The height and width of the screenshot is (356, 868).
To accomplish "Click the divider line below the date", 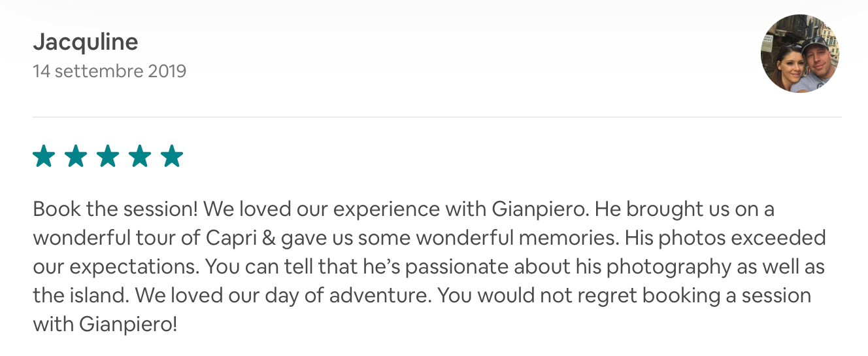I will click(437, 117).
